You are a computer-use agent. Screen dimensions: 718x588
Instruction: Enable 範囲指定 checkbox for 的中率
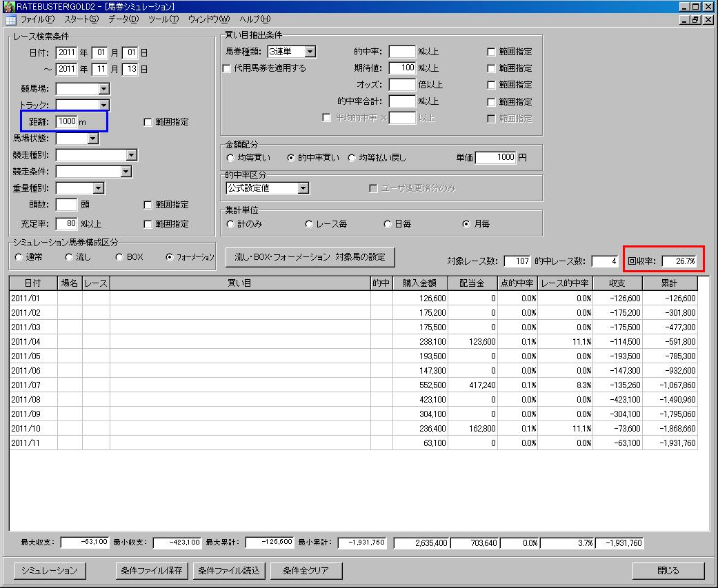(x=491, y=52)
